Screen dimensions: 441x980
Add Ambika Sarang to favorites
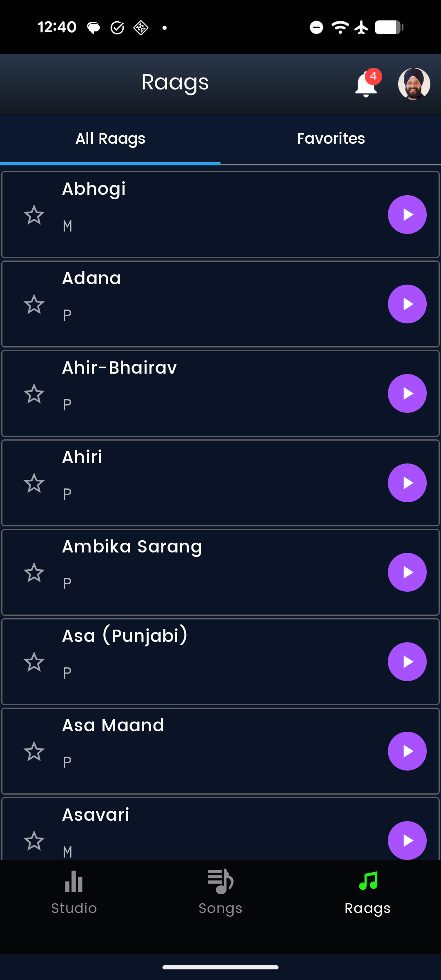(34, 572)
